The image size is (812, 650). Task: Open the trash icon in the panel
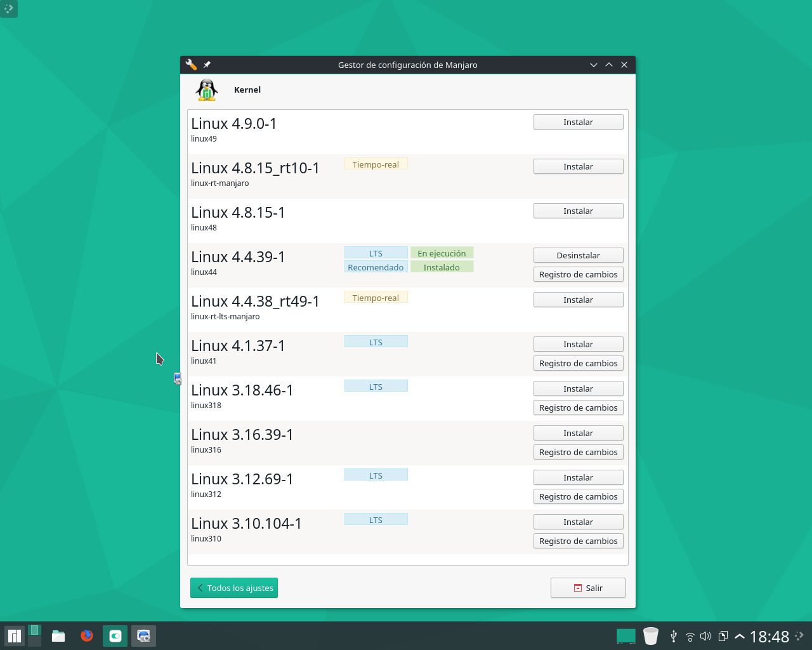[x=651, y=636]
